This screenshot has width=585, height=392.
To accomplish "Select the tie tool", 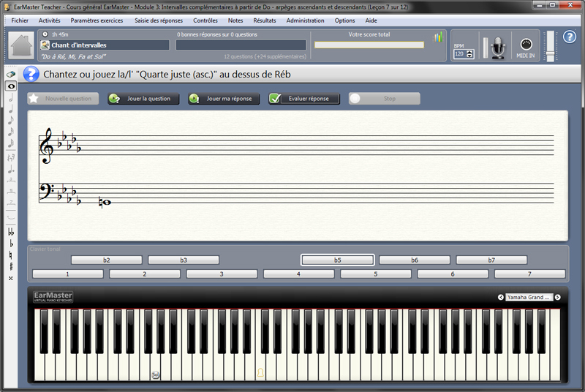I will [x=11, y=216].
